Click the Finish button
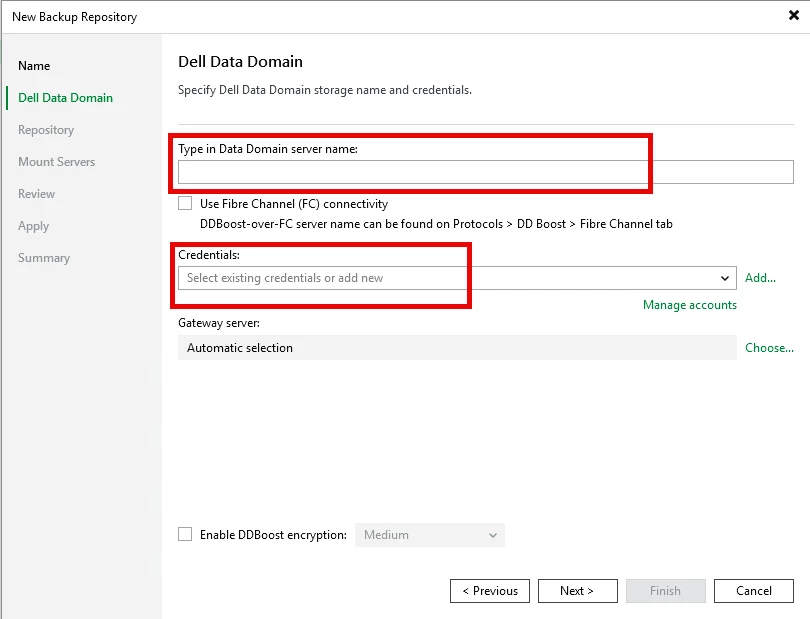810x619 pixels. [x=665, y=591]
